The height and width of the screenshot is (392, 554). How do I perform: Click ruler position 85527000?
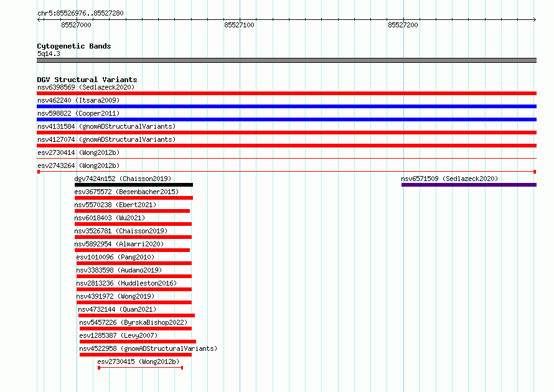coord(77,25)
